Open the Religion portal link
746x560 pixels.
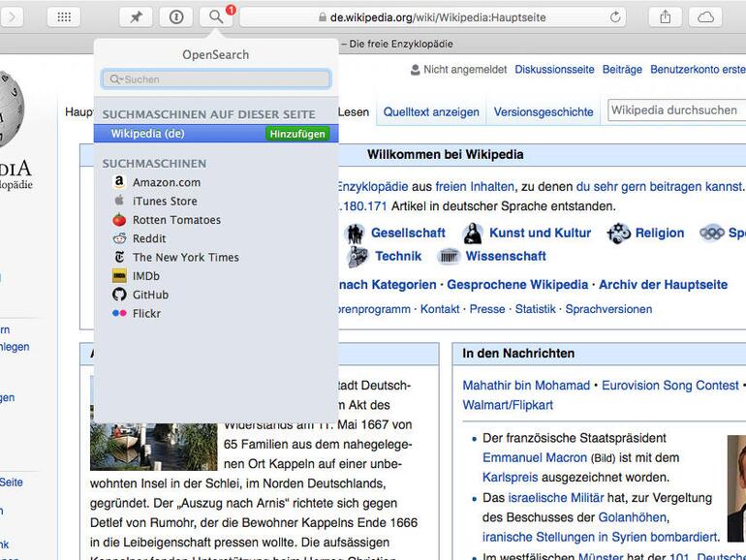tap(660, 233)
